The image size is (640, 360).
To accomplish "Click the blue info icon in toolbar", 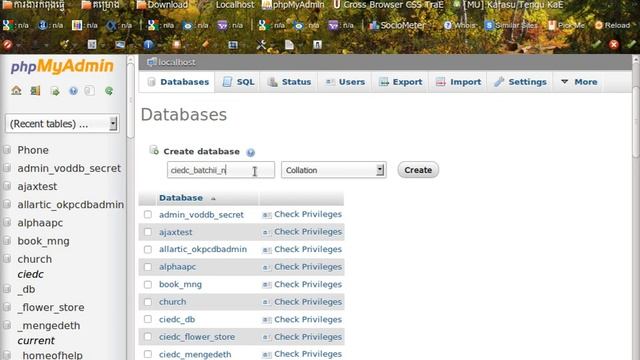I will 148,44.
